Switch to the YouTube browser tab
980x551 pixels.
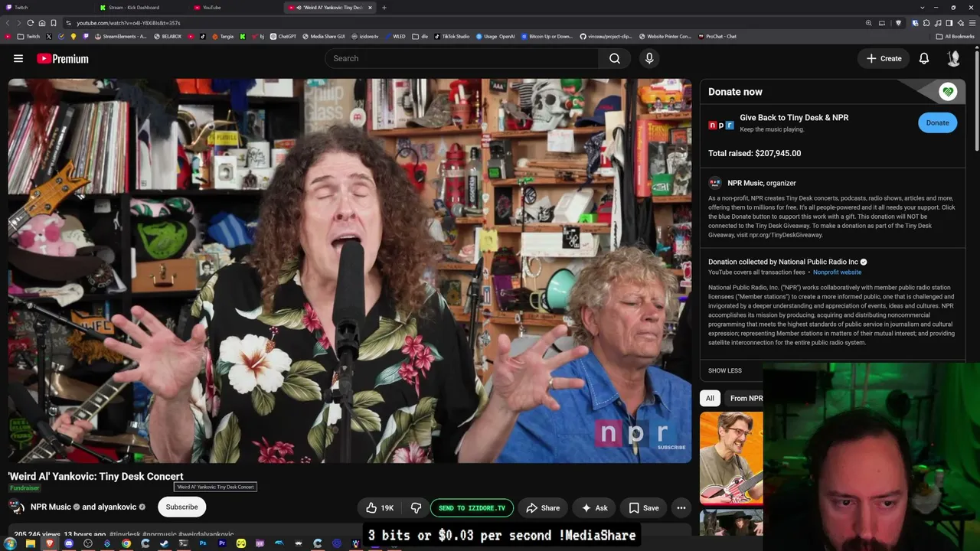(236, 8)
